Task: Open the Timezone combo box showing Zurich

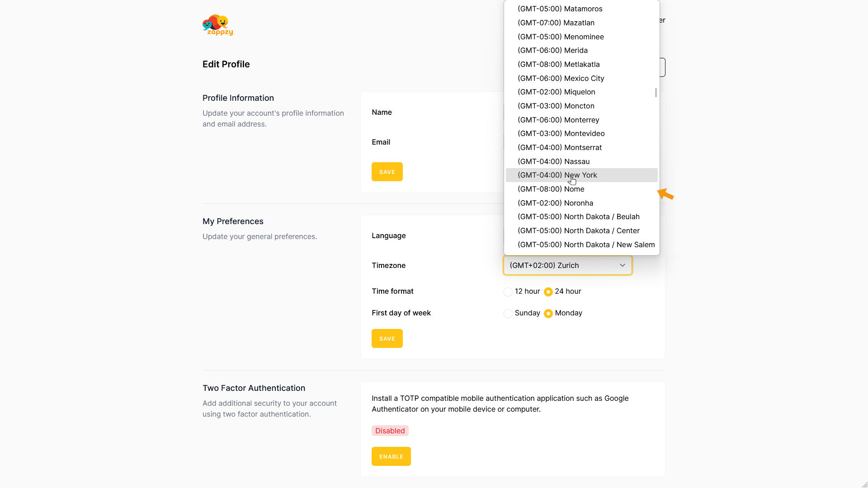Action: click(x=561, y=266)
